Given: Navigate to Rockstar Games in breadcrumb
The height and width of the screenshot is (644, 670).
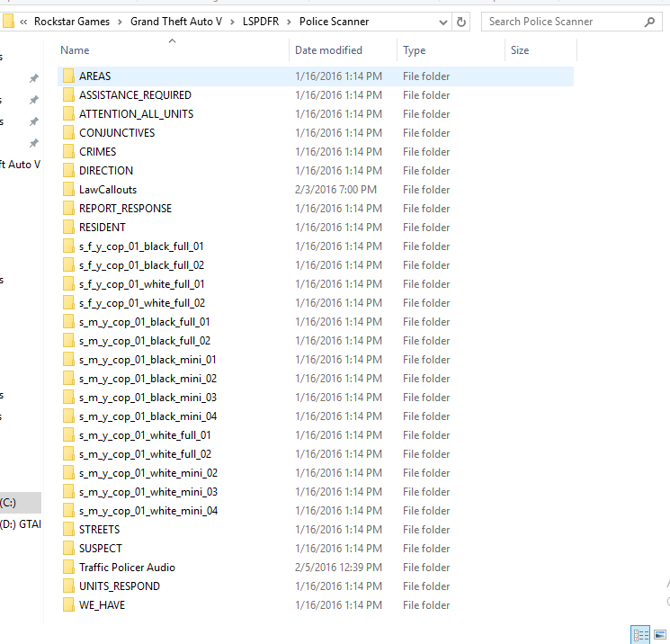Looking at the screenshot, I should [72, 22].
